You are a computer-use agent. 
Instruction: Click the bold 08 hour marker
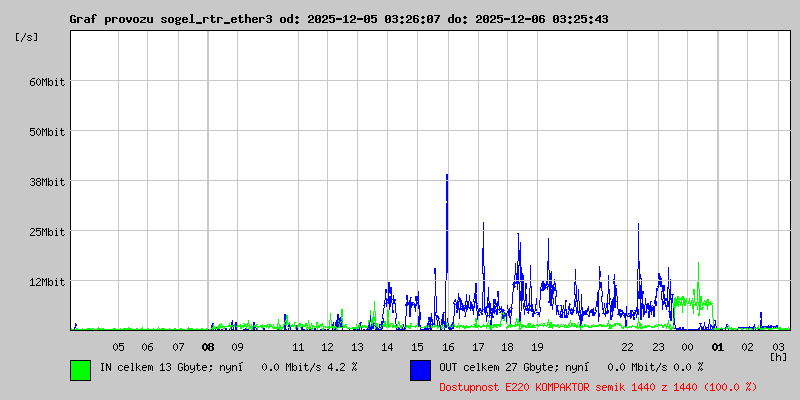coord(208,347)
